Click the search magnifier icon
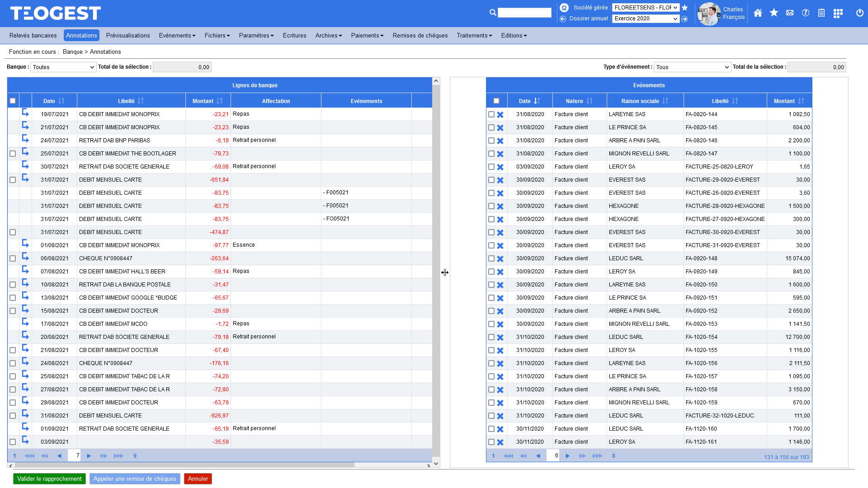868x488 pixels. click(493, 13)
